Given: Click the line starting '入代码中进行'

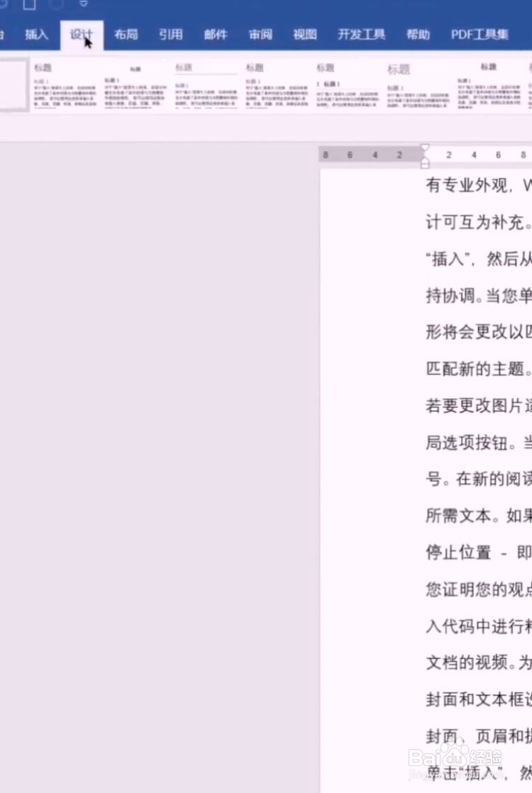Looking at the screenshot, I should (x=478, y=626).
